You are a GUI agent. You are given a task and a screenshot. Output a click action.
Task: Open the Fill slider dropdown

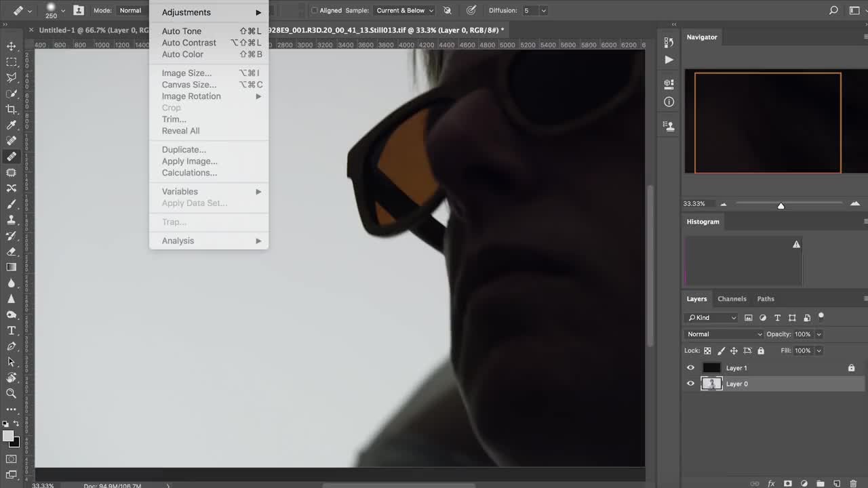818,351
